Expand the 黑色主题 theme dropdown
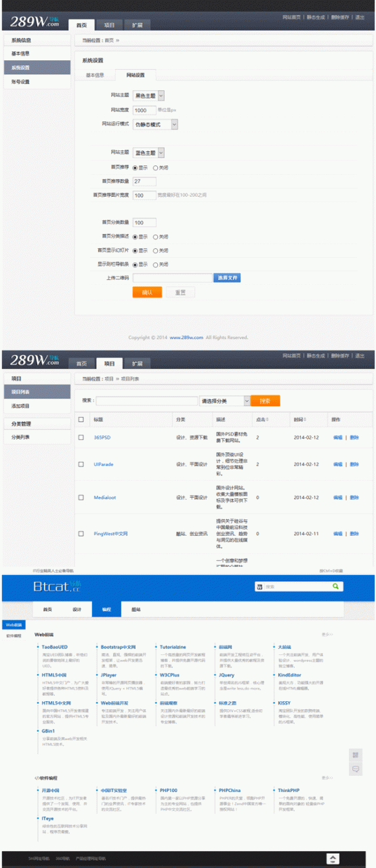Viewport: 376px width, 868px height. (x=148, y=96)
